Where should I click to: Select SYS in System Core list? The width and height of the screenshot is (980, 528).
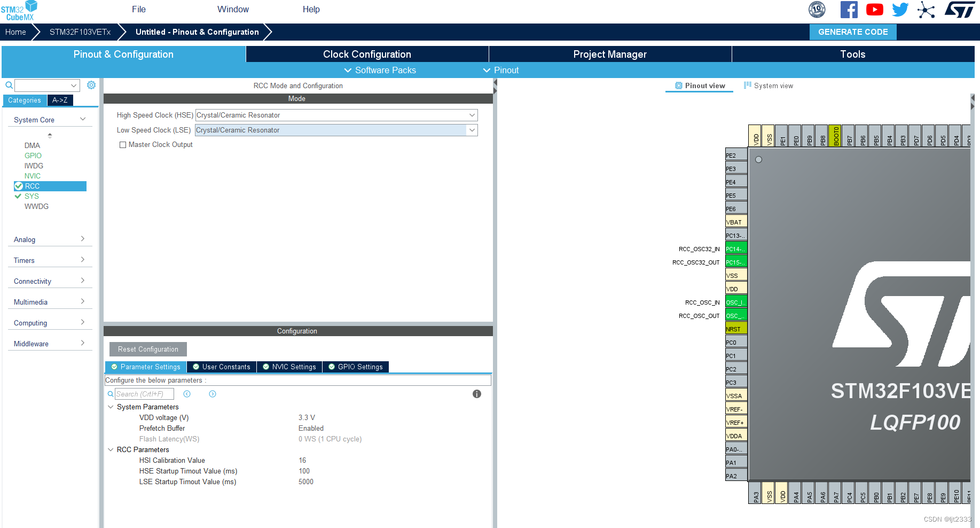point(32,196)
